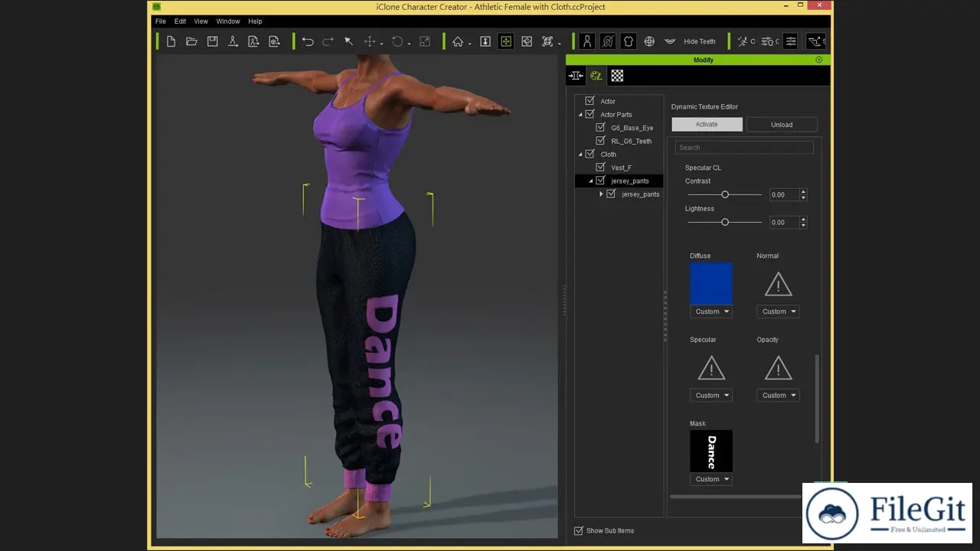Collapse the selected jersey_pants node
The width and height of the screenshot is (980, 551).
[x=591, y=181]
